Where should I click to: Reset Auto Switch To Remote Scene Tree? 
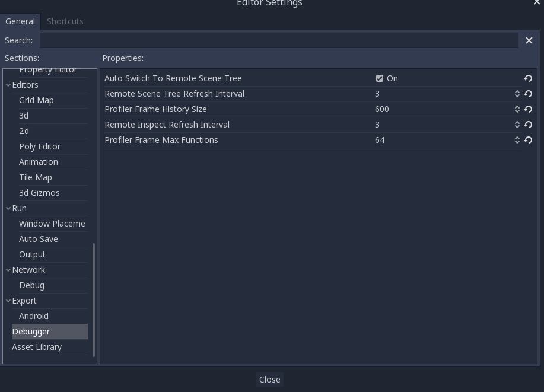(x=528, y=78)
